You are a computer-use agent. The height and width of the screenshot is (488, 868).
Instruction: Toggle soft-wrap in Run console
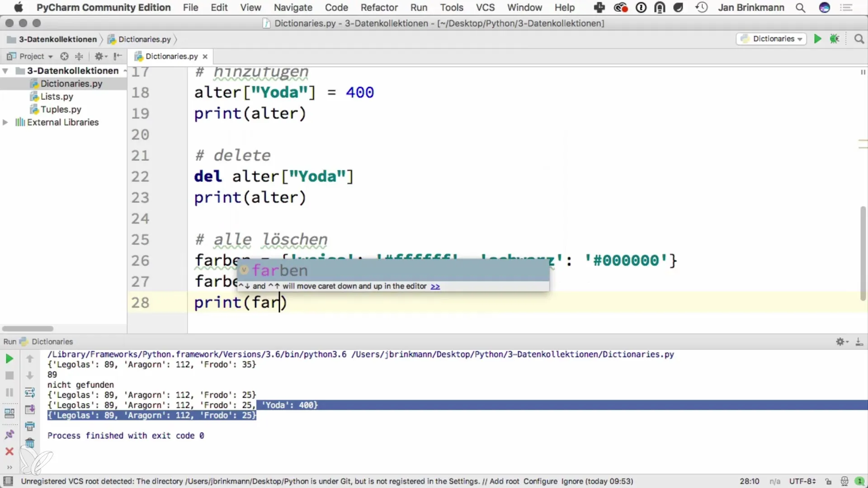[30, 392]
